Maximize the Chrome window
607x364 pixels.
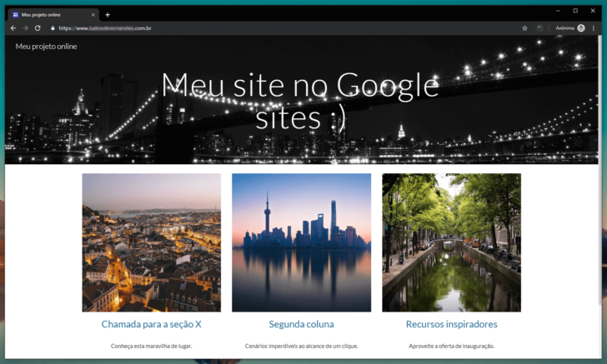pyautogui.click(x=575, y=11)
